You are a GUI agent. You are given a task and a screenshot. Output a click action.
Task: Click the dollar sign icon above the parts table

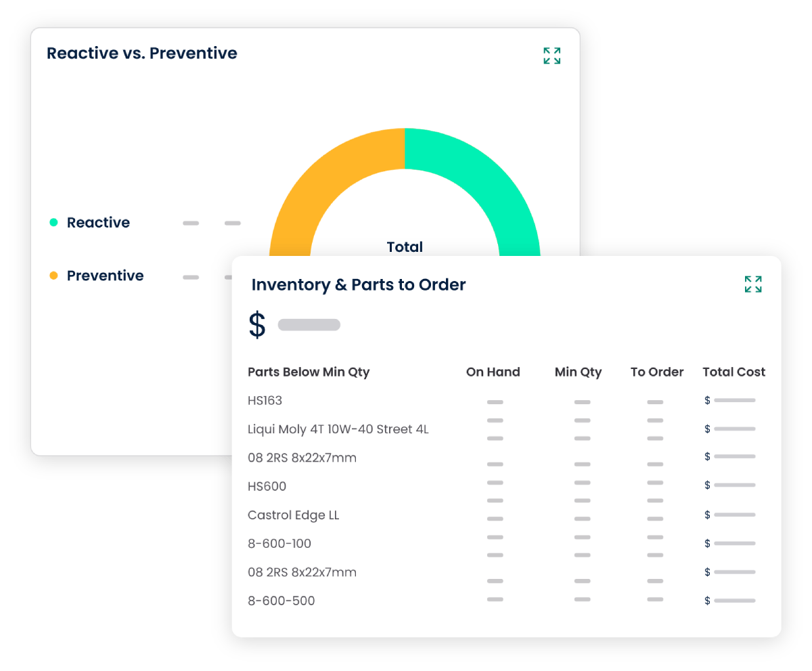tap(256, 324)
